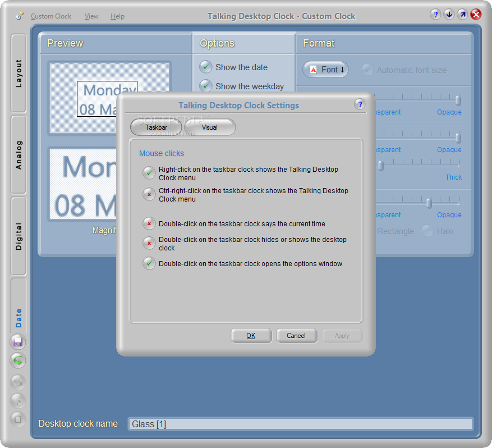Toggle the Show the date option
This screenshot has width=492, height=448.
coord(206,67)
